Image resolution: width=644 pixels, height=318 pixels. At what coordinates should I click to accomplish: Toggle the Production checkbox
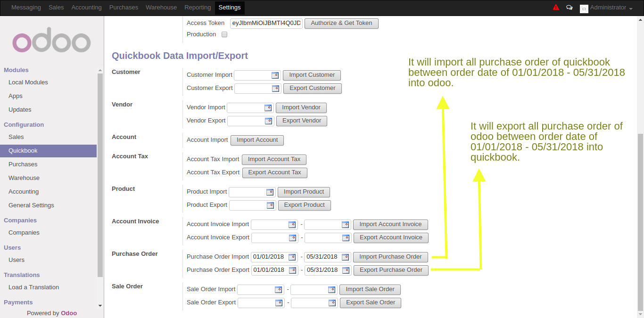[224, 34]
